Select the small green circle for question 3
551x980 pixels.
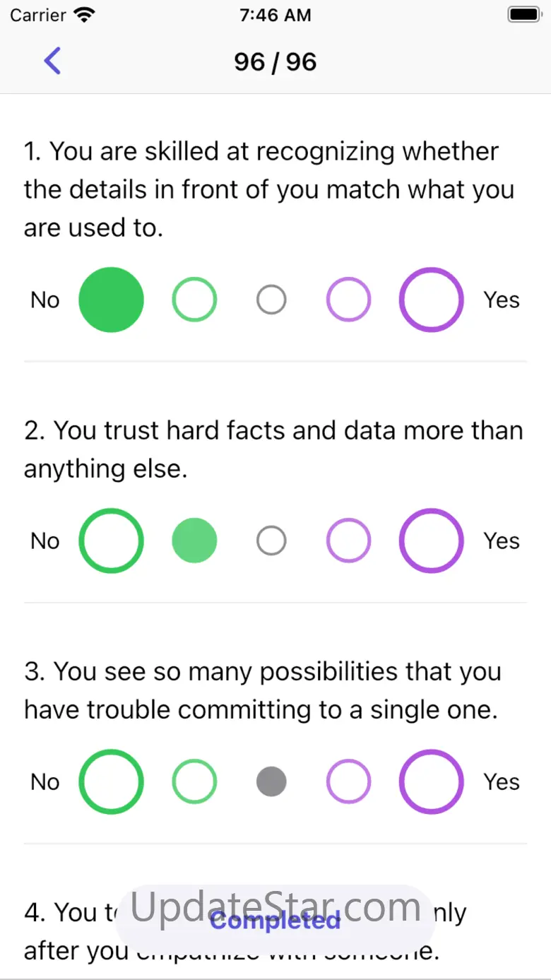(x=194, y=781)
